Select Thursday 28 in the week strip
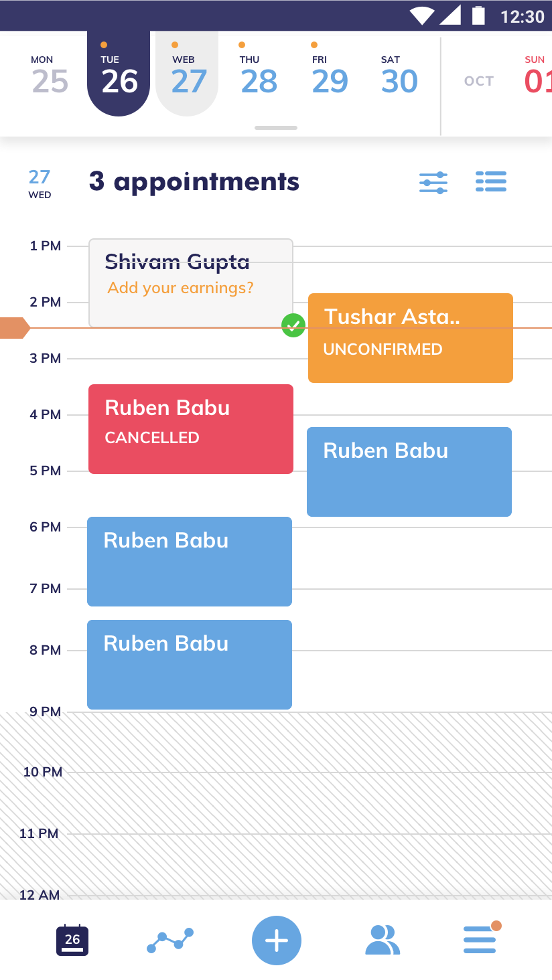Image resolution: width=552 pixels, height=980 pixels. tap(259, 75)
